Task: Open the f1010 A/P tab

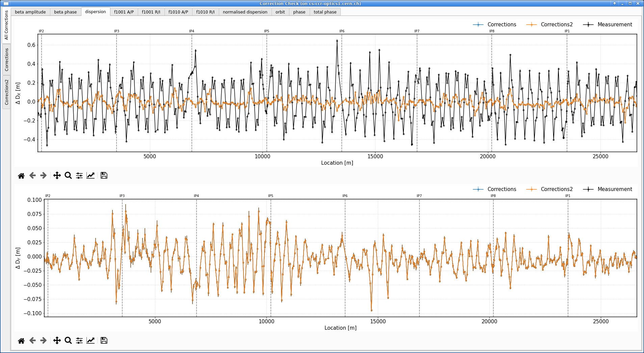Action: coord(178,12)
